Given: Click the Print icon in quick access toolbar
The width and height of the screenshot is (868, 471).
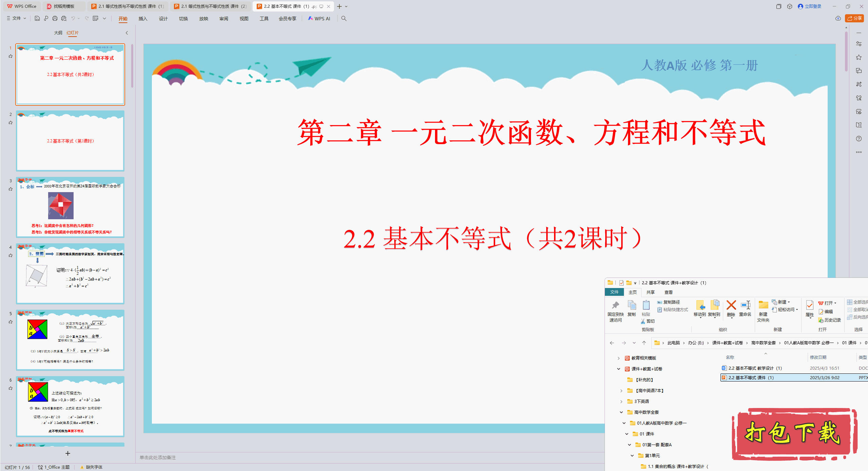Looking at the screenshot, I should point(55,19).
